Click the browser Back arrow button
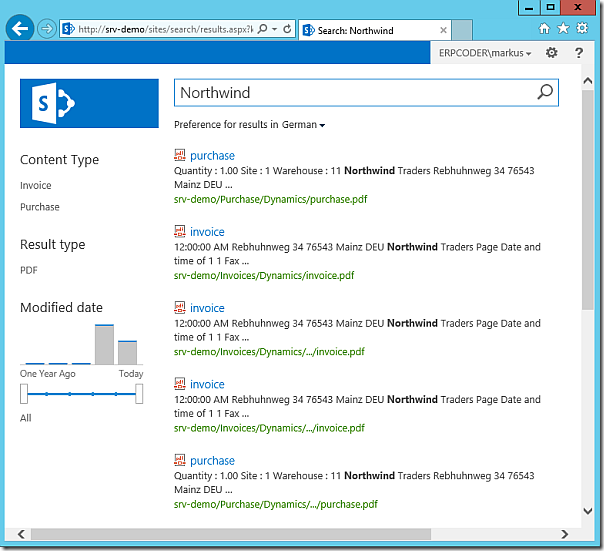 20,28
